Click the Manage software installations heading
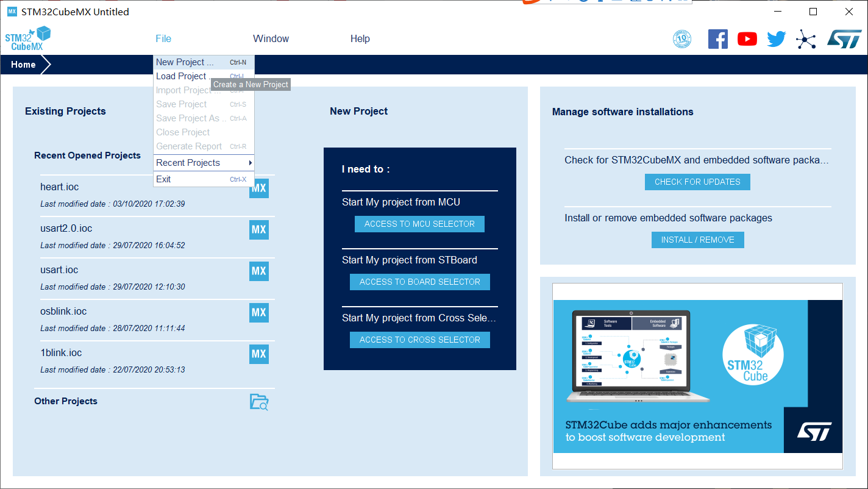The image size is (868, 489). click(x=622, y=112)
